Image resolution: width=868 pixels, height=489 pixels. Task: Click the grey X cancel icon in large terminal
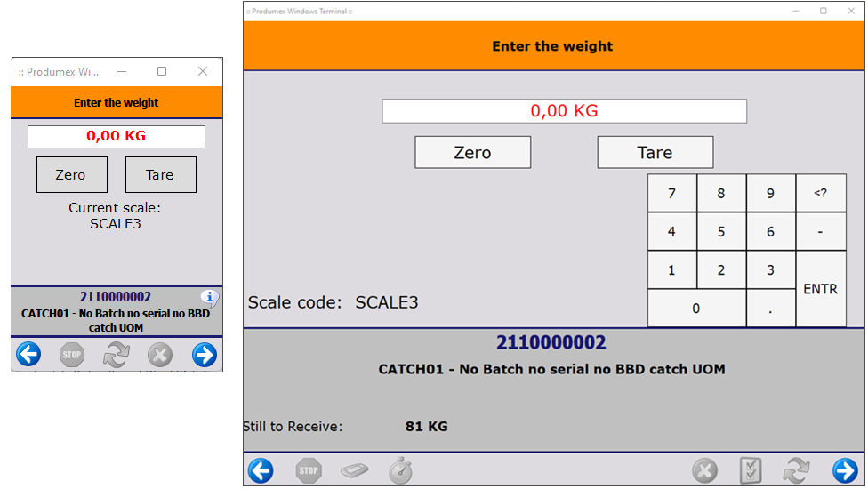704,470
